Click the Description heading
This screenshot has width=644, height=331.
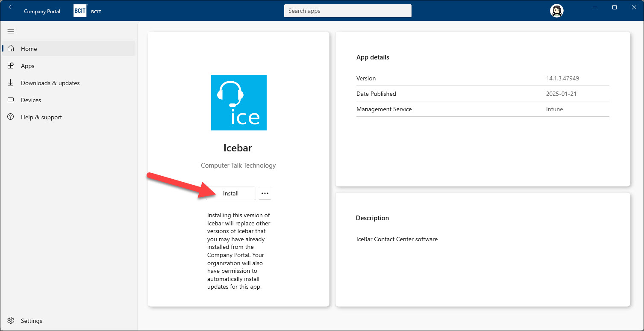(x=372, y=218)
